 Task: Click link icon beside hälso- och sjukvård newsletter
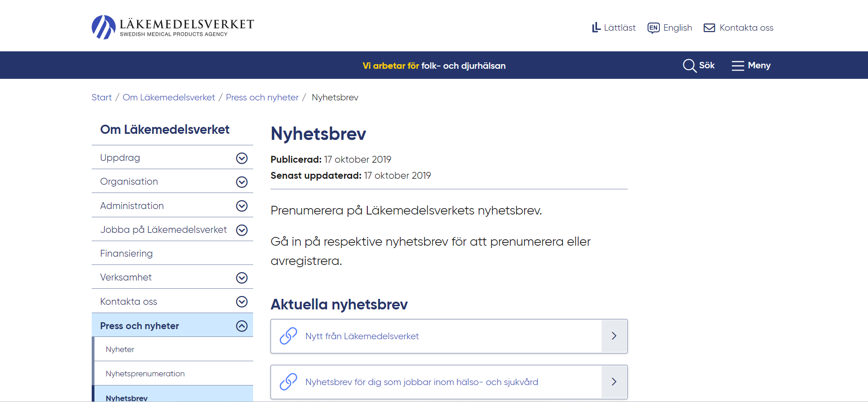288,382
